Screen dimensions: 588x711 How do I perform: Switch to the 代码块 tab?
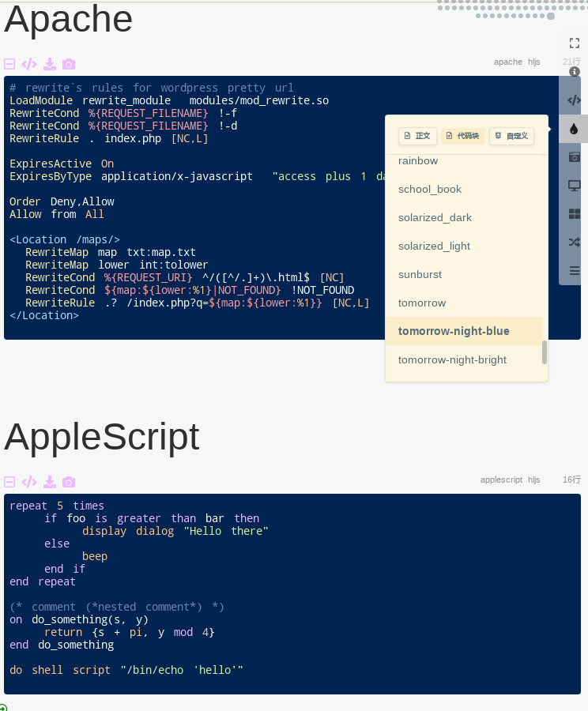pyautogui.click(x=463, y=136)
